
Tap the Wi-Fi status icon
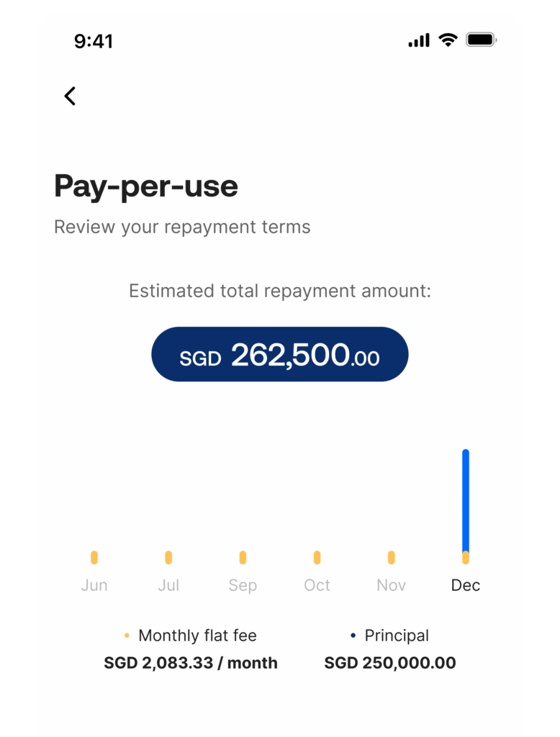tap(448, 40)
